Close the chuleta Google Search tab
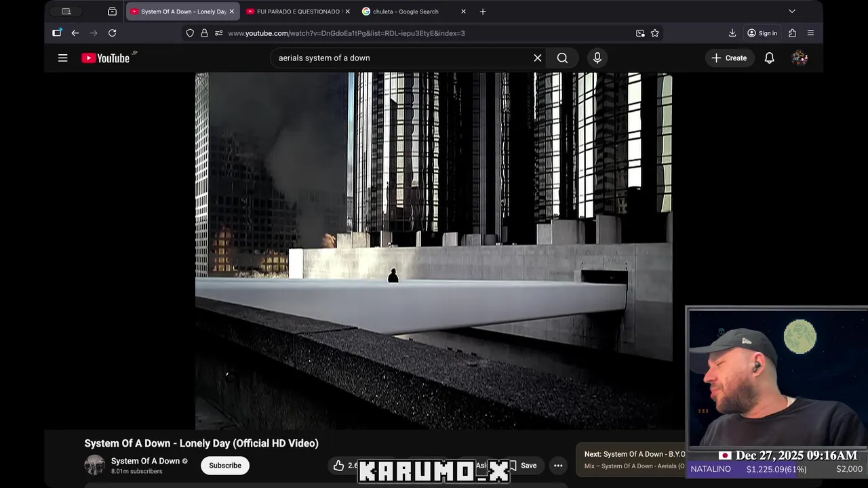Screen dimensions: 868x488 pos(463,12)
